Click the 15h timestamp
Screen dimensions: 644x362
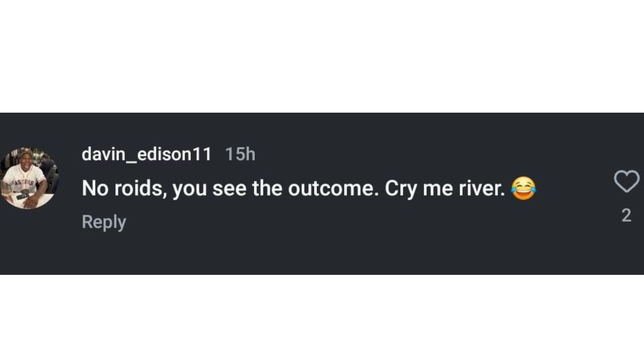pyautogui.click(x=240, y=154)
